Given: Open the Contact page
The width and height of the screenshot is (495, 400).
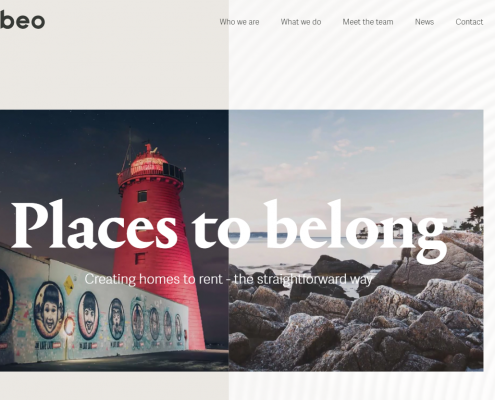Looking at the screenshot, I should click(469, 22).
